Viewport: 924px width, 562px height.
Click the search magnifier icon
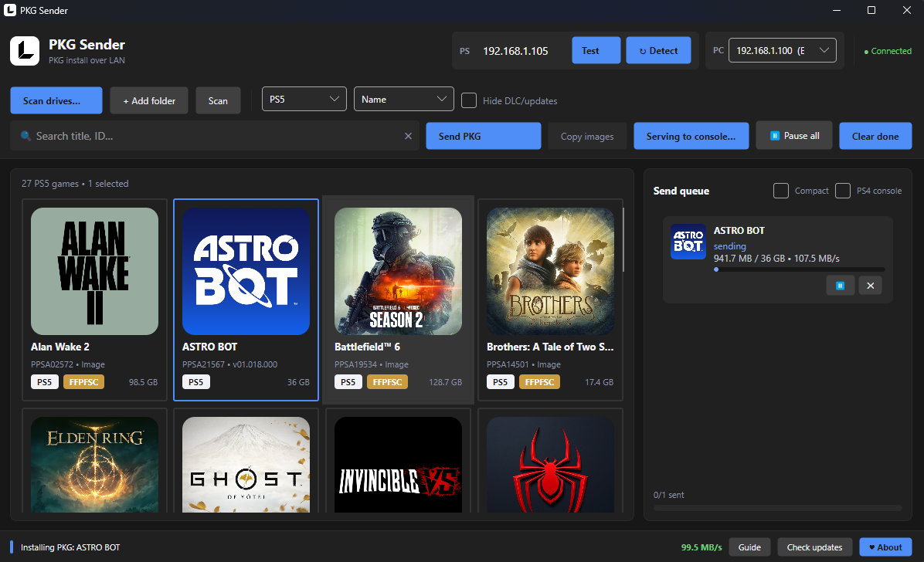click(26, 136)
